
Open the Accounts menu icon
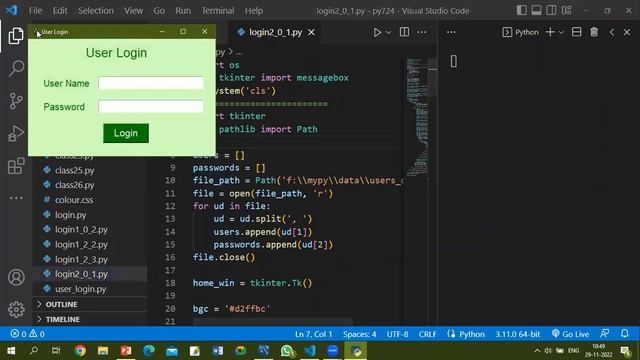tap(16, 278)
